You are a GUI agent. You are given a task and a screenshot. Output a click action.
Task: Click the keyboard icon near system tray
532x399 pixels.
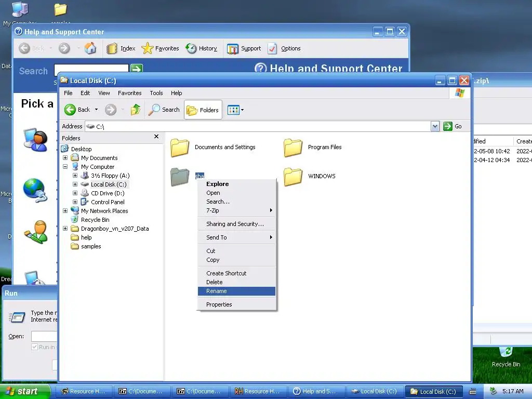[x=472, y=392]
